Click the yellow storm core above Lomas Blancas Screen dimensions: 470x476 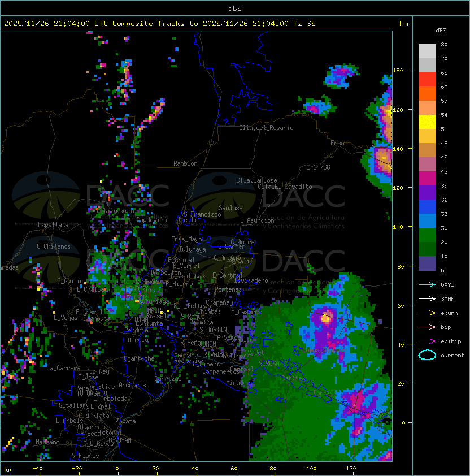click(x=326, y=318)
